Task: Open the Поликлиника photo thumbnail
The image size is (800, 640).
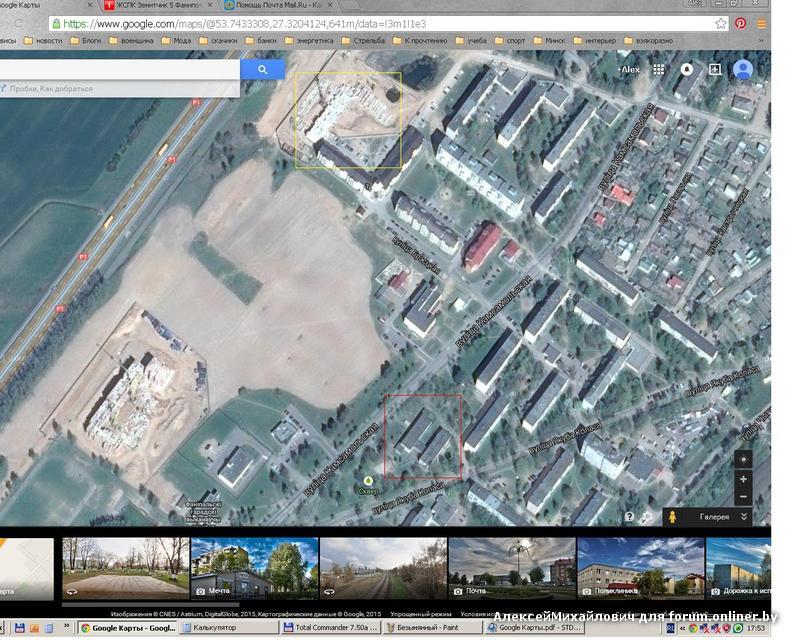Action: 640,568
